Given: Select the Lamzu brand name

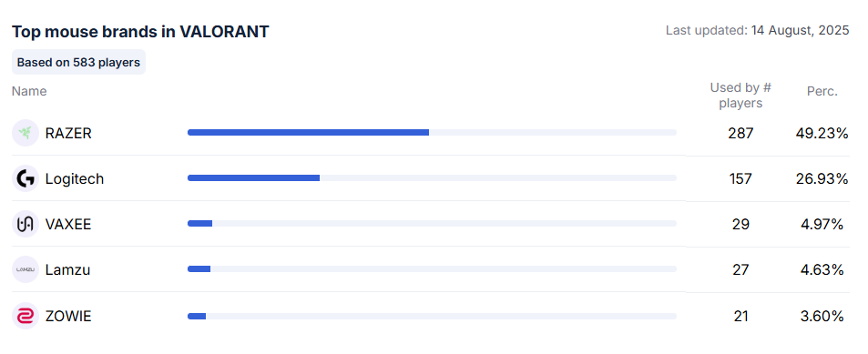Looking at the screenshot, I should [67, 270].
